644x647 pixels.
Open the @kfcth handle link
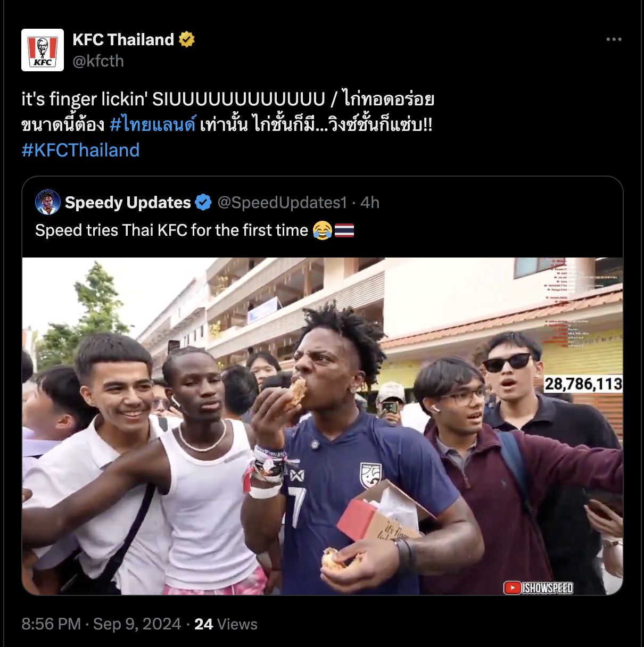click(98, 61)
